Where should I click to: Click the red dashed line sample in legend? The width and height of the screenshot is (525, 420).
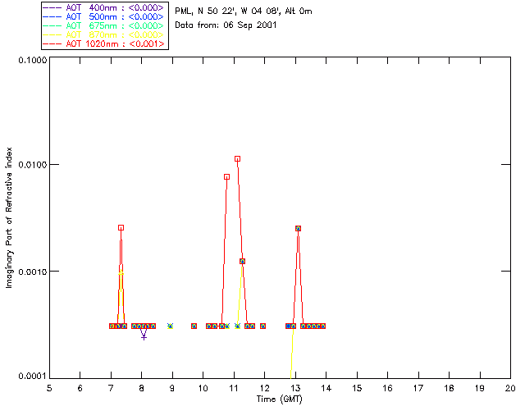[x=52, y=44]
